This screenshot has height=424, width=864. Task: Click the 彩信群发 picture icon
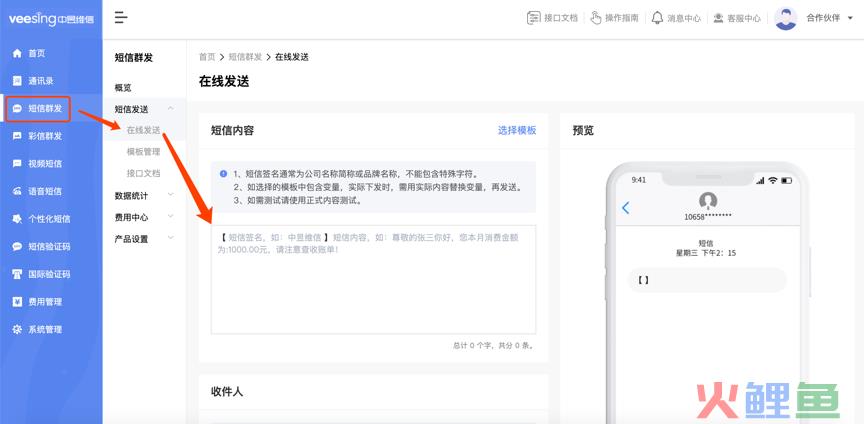coord(17,136)
